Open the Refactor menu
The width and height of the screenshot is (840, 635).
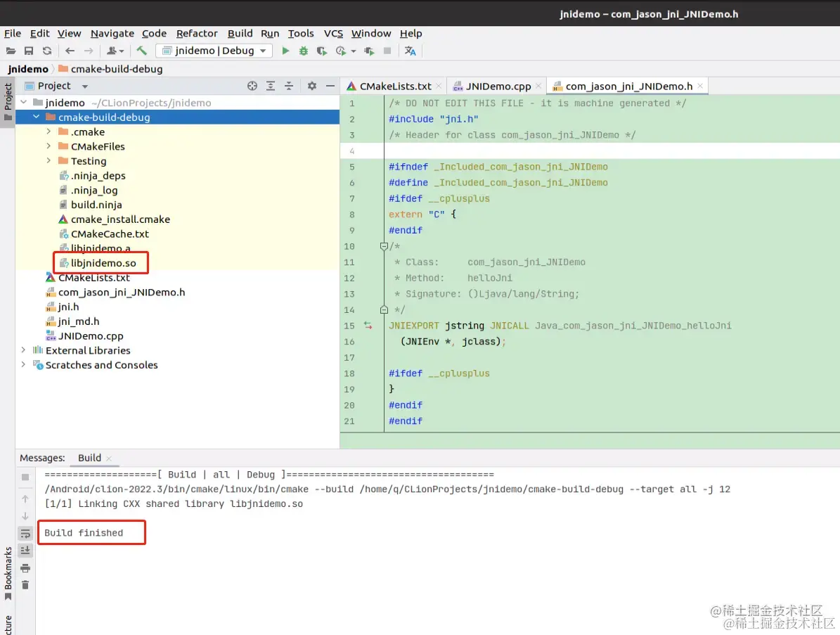(197, 33)
